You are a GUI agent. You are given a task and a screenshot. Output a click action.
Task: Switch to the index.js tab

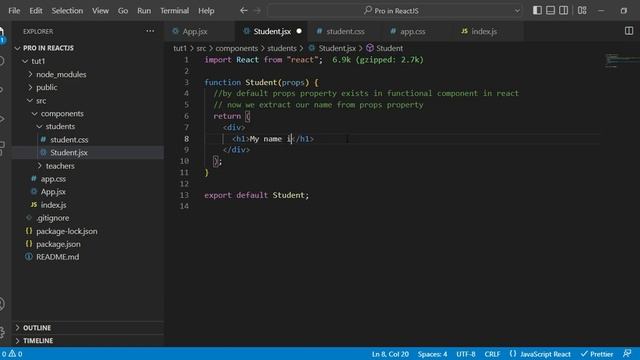pyautogui.click(x=484, y=31)
